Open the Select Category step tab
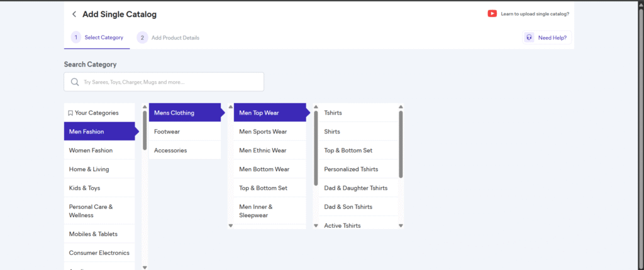 pyautogui.click(x=97, y=38)
